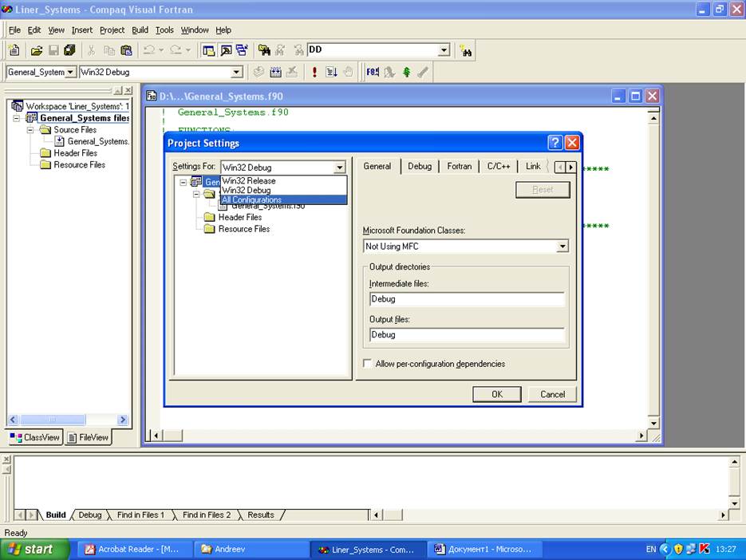This screenshot has width=746, height=560.
Task: Switch to the Link settings tab
Action: pyautogui.click(x=533, y=167)
